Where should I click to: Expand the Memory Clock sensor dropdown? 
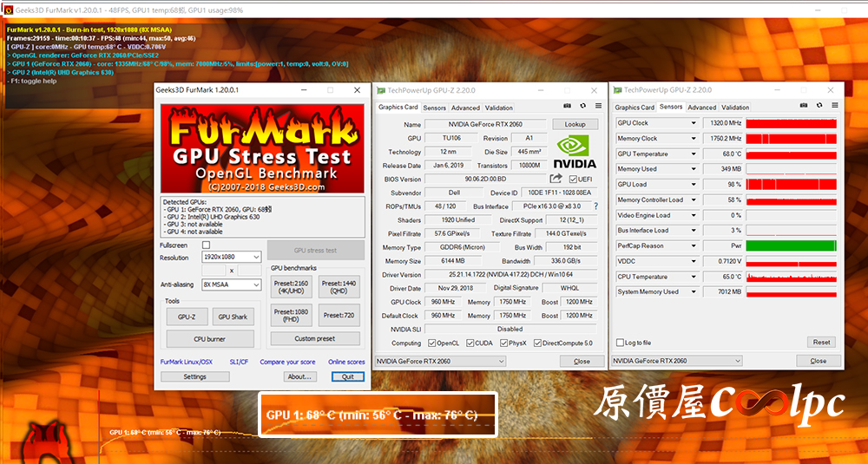(693, 138)
